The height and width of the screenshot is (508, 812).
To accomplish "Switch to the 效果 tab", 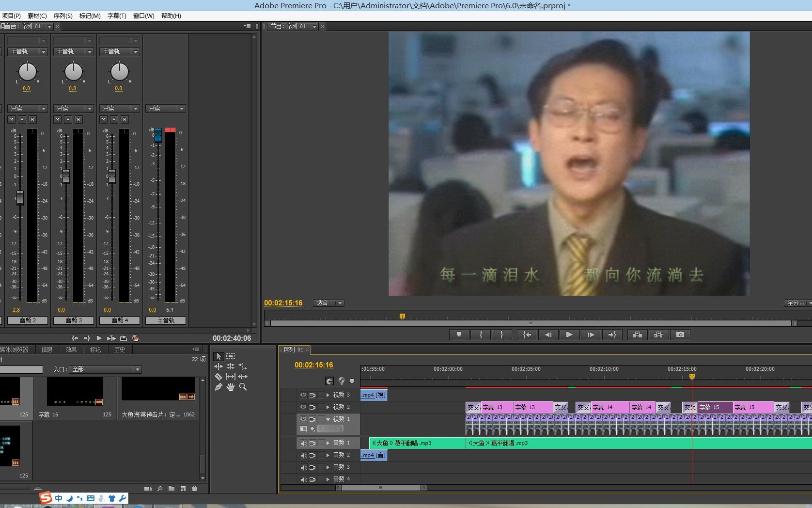I will coord(71,349).
